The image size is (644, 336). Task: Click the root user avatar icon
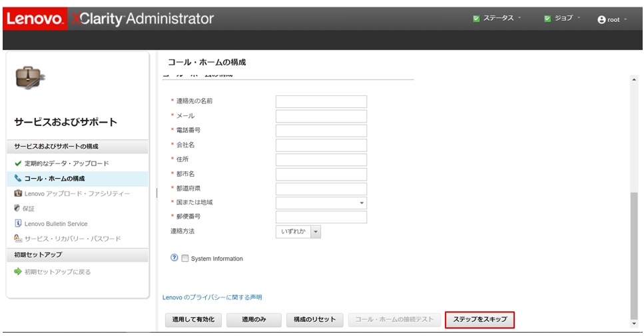[601, 20]
